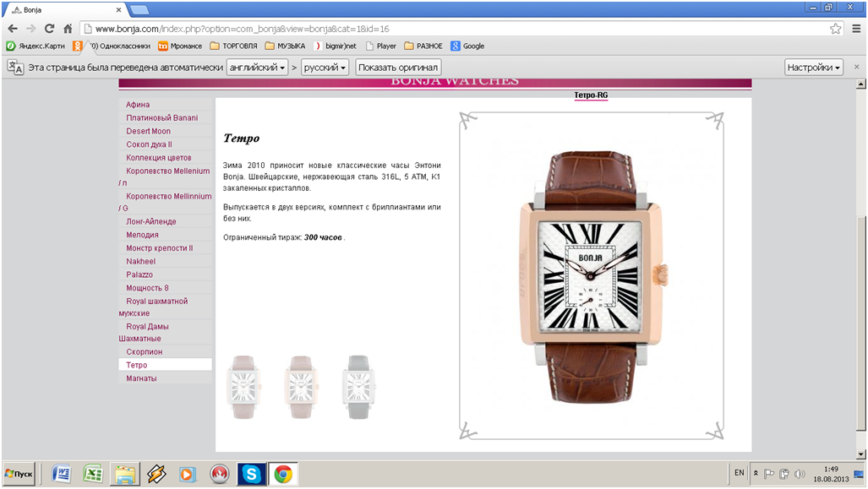
Task: Launch Excel from the taskbar
Action: tap(93, 474)
